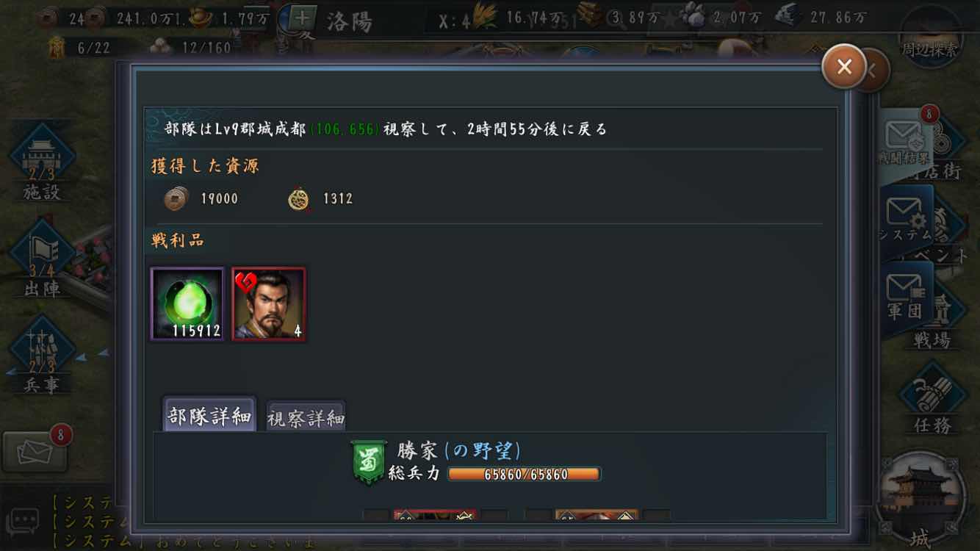Close the inspection report dialog
Viewport: 980px width, 551px height.
tap(844, 67)
